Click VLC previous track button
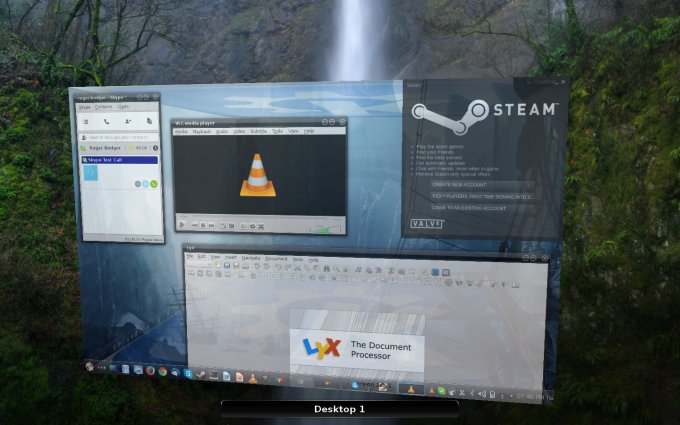The height and width of the screenshot is (425, 680). coord(195,226)
